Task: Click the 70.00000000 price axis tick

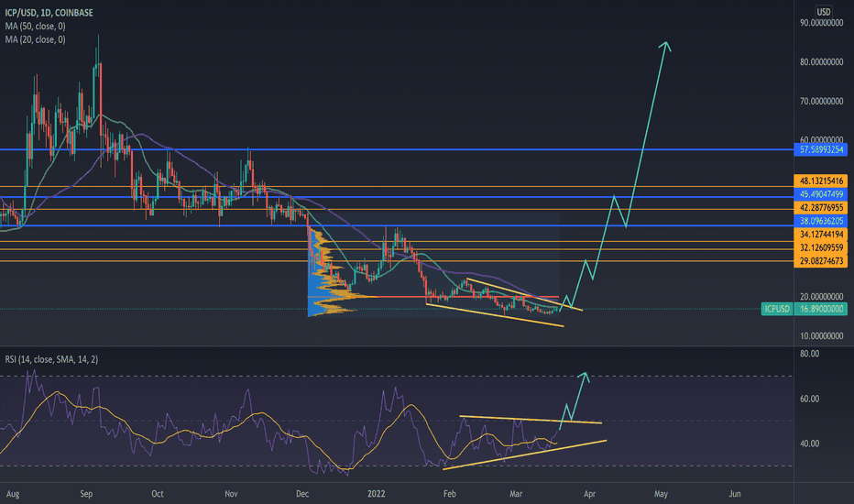Action: point(821,102)
